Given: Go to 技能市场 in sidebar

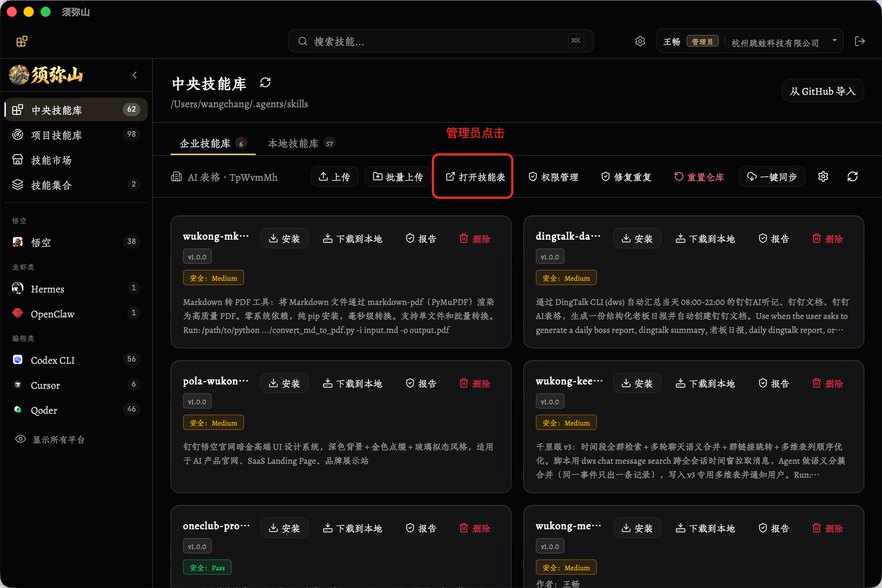Looking at the screenshot, I should coord(76,160).
